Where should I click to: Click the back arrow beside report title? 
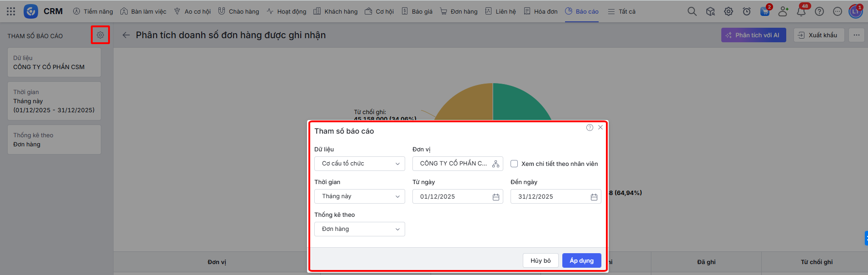[126, 35]
